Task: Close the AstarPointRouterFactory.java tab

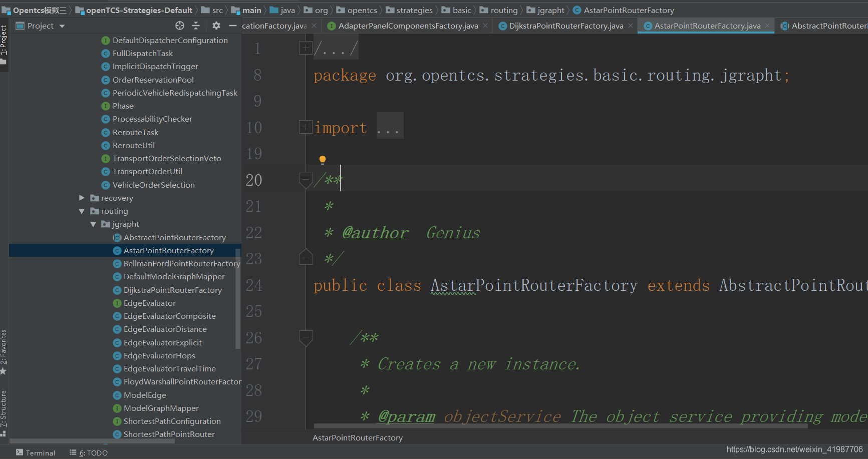Action: [x=767, y=26]
